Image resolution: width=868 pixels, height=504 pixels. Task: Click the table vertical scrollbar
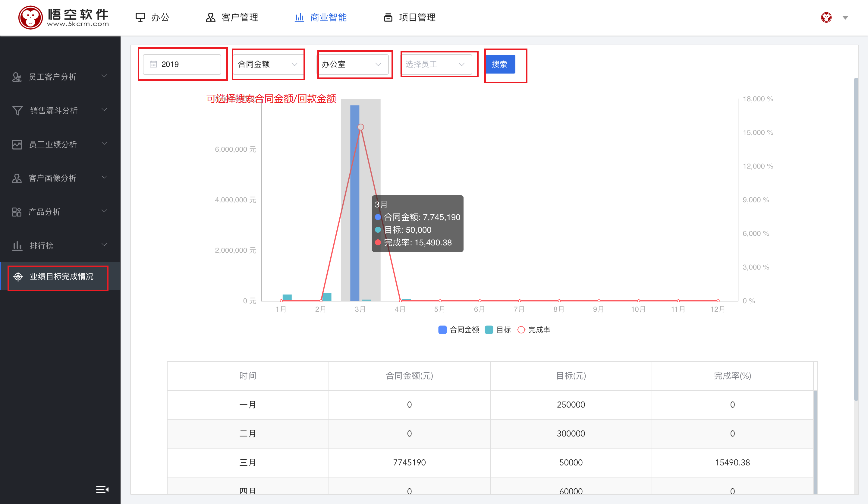tap(815, 443)
